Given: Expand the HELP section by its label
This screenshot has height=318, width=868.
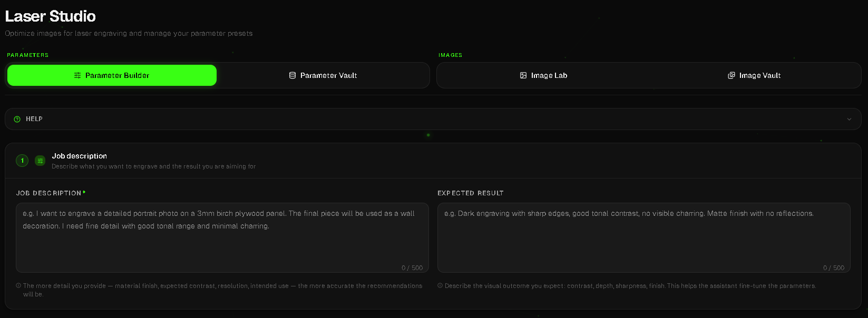Looking at the screenshot, I should [34, 119].
